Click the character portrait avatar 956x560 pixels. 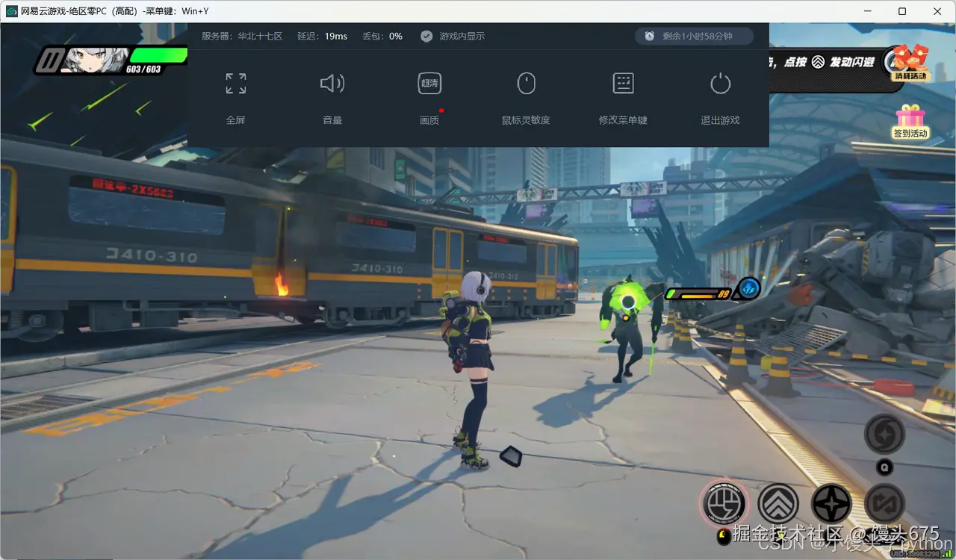(96, 60)
